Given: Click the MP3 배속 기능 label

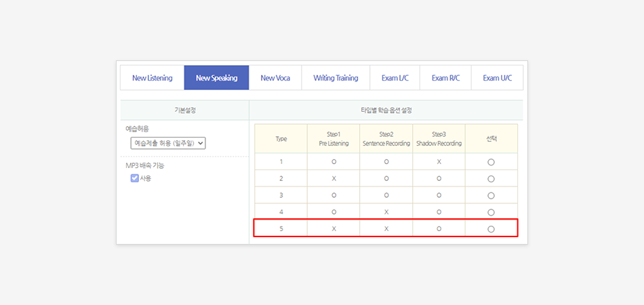Looking at the screenshot, I should [x=145, y=166].
